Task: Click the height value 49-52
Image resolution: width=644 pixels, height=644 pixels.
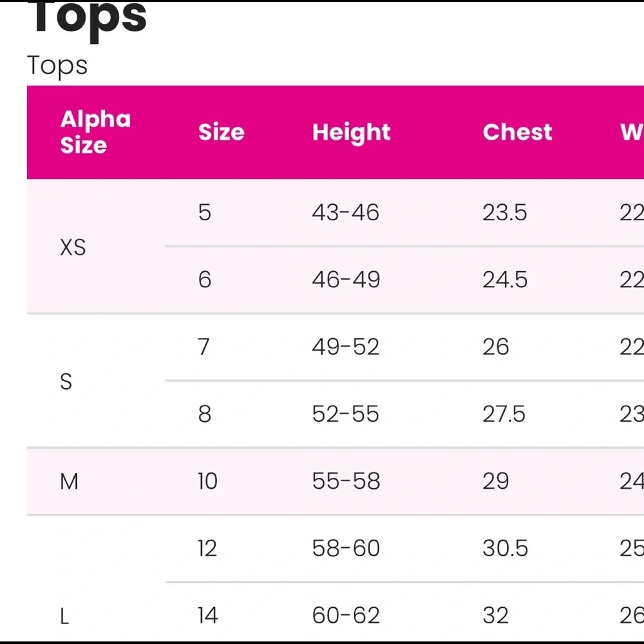Action: [x=345, y=346]
